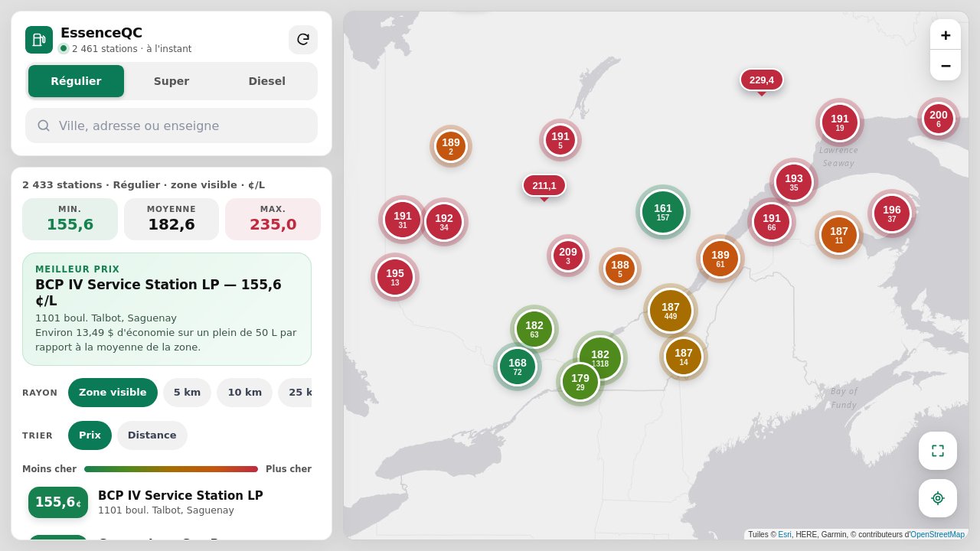Sort stations by Distance

[152, 435]
